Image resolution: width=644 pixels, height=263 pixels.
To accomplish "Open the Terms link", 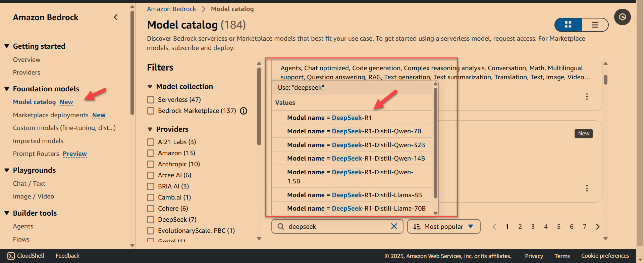I will coord(562,256).
